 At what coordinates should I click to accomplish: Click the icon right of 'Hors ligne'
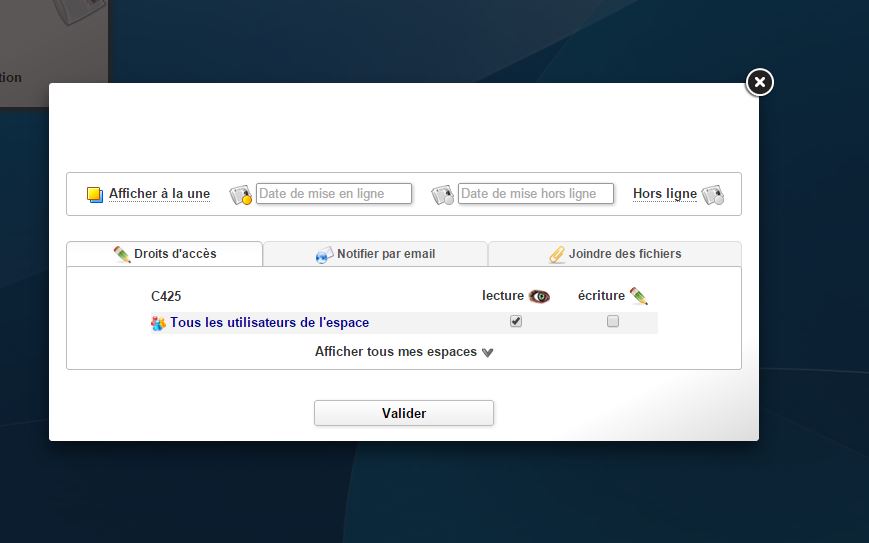(x=712, y=194)
